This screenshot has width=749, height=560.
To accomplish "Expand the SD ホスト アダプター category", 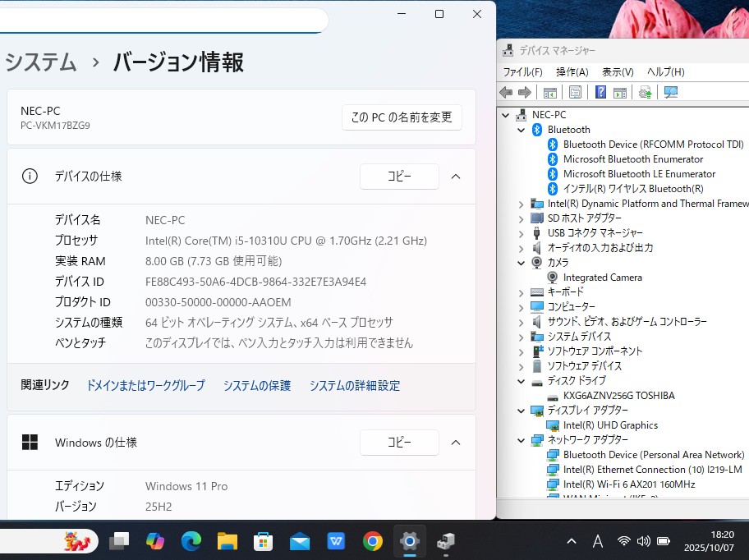I will pos(522,218).
